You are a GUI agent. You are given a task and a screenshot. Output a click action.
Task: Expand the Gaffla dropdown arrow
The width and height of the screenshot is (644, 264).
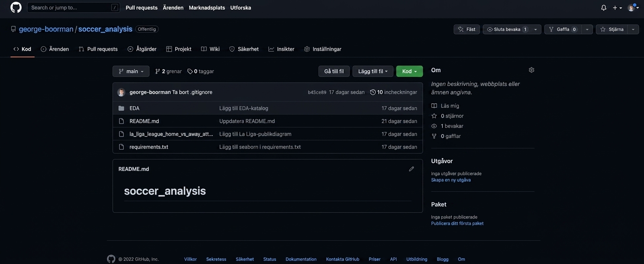tap(587, 29)
